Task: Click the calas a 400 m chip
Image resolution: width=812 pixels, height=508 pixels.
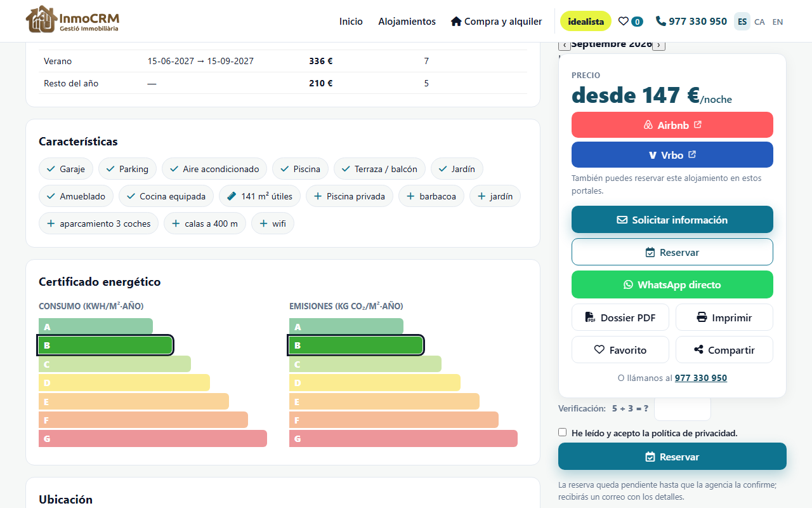Action: [x=205, y=224]
